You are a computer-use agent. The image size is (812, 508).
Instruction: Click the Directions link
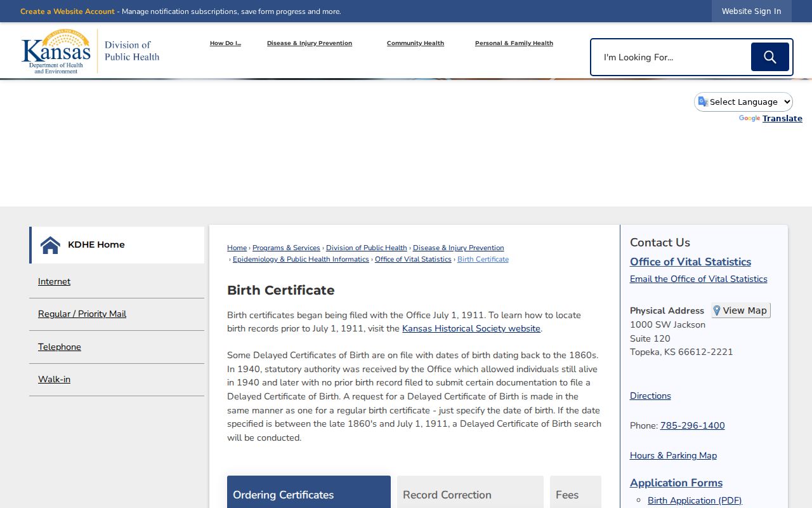click(x=650, y=396)
